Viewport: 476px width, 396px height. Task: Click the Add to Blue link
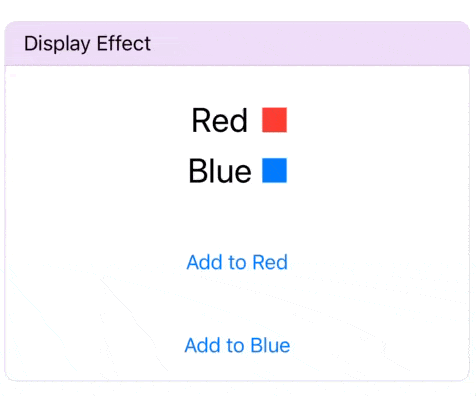(x=237, y=345)
